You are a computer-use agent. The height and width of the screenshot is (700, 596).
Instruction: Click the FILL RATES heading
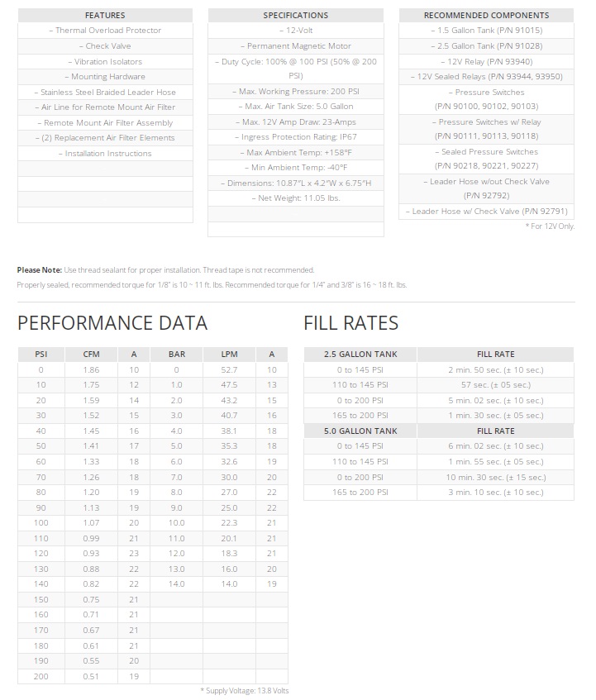350,323
